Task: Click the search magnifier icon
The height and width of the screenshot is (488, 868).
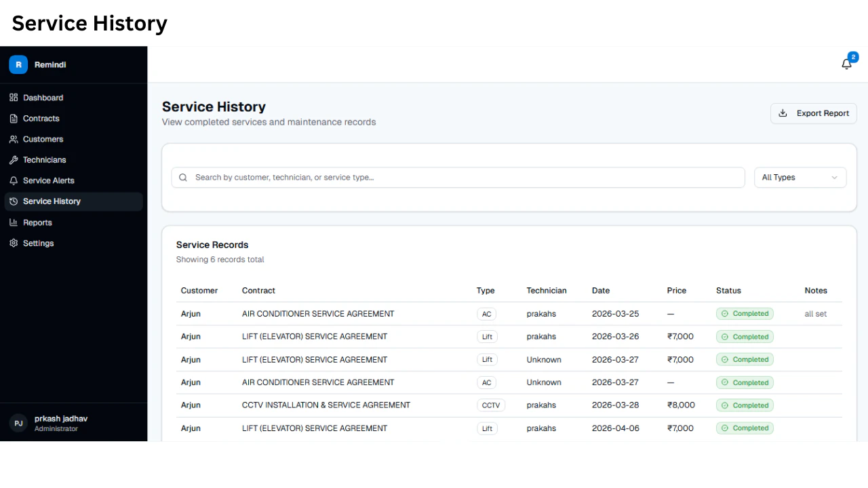Action: pos(183,178)
